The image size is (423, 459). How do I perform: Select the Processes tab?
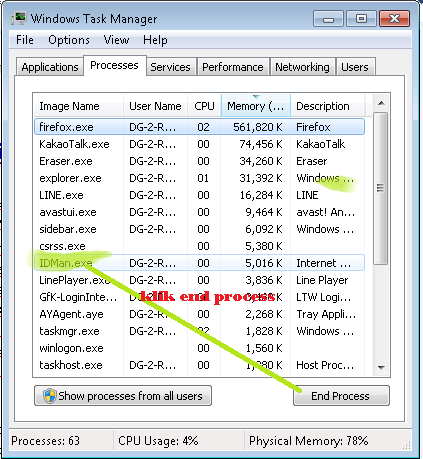(114, 65)
